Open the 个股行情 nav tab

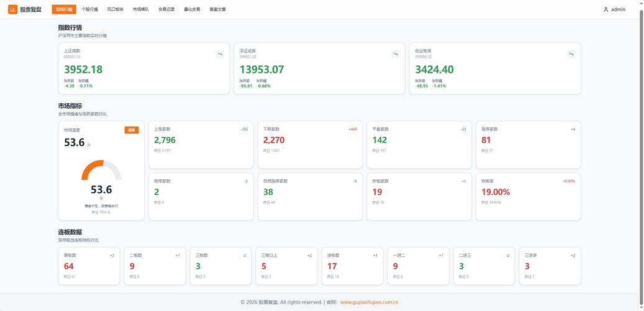click(x=89, y=9)
